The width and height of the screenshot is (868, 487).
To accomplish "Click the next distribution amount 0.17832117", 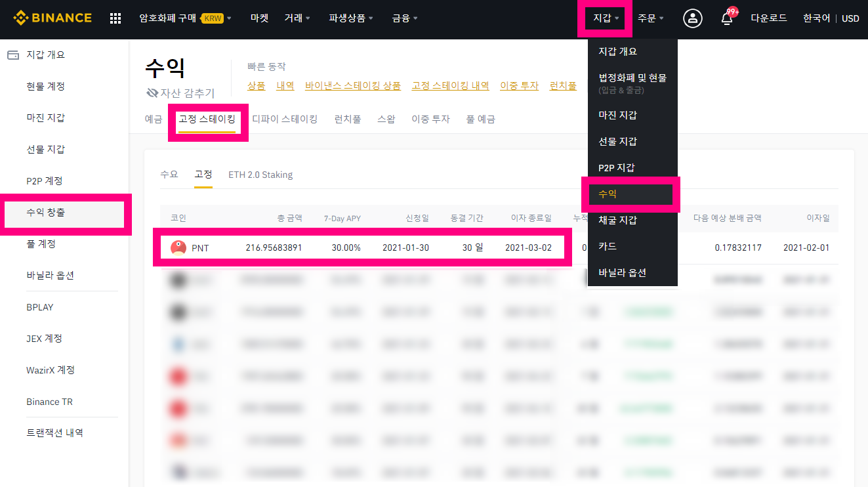I will [738, 248].
